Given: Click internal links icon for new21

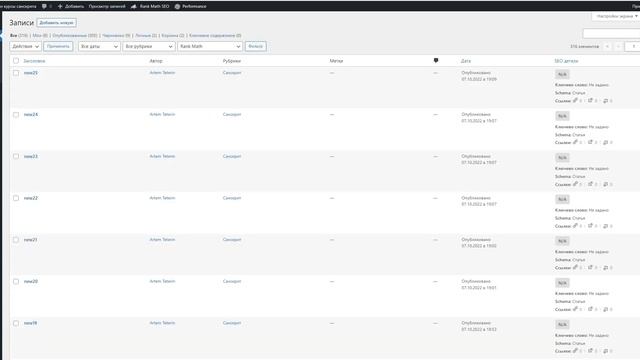Looking at the screenshot, I should click(x=575, y=267).
